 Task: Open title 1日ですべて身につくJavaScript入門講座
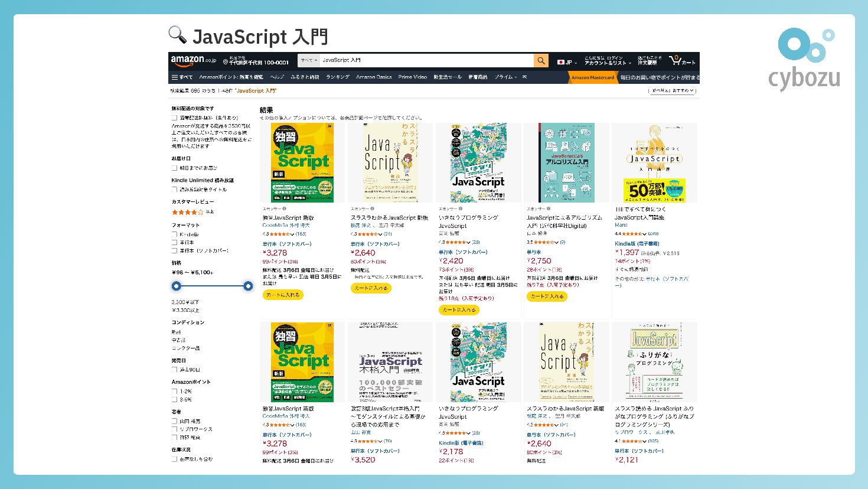click(x=640, y=213)
